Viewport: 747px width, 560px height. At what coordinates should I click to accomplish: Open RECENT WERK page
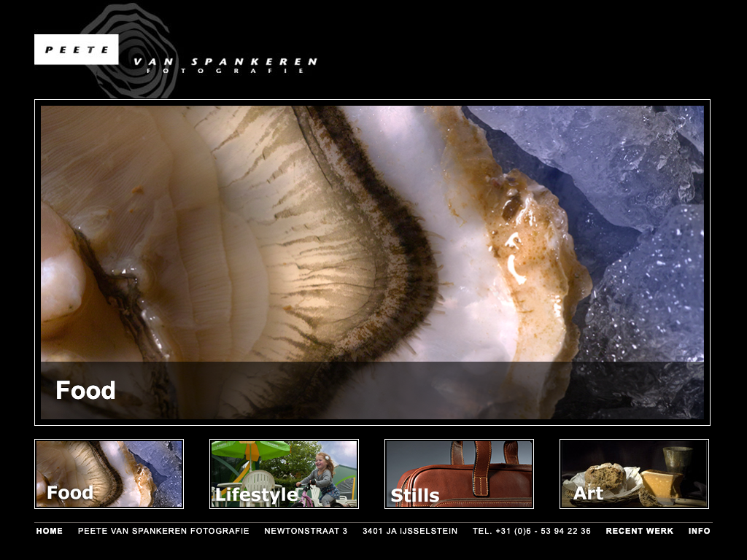(x=639, y=531)
